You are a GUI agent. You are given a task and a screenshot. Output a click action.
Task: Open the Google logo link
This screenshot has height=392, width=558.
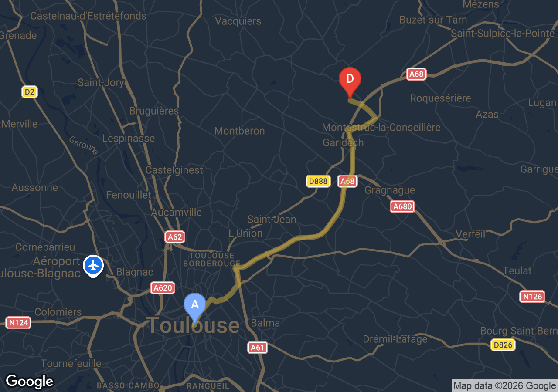[x=29, y=382]
